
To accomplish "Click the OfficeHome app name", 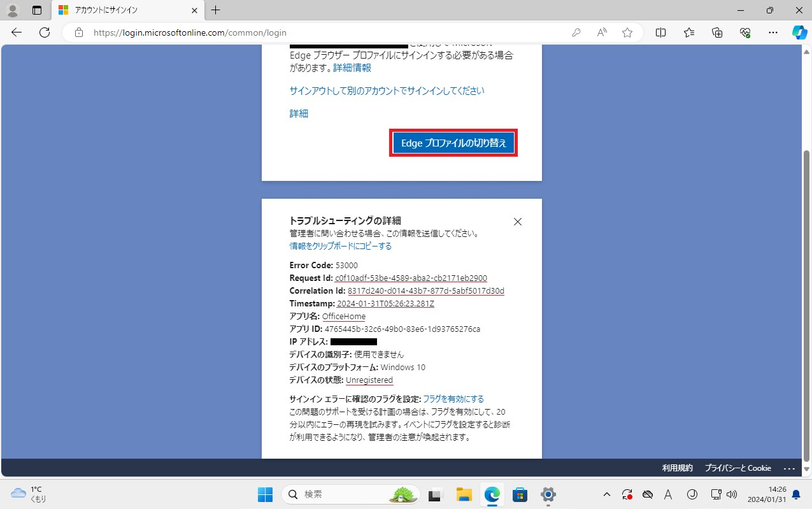I will point(344,316).
